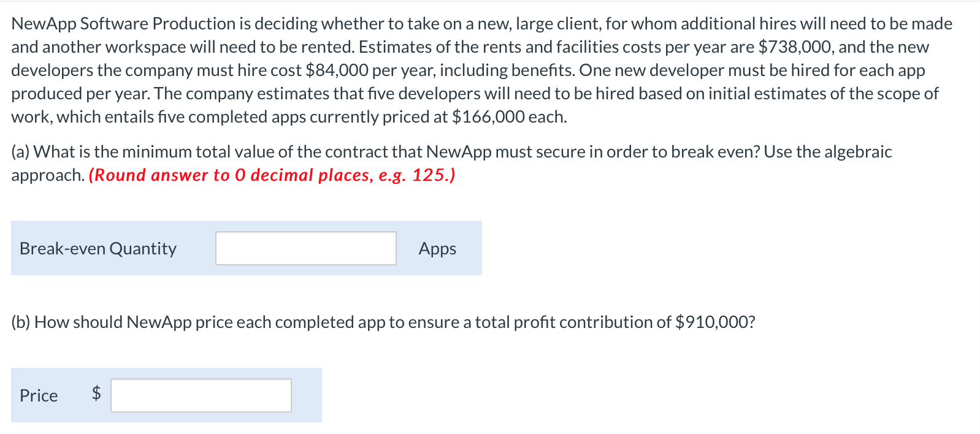Click inside the Price input box
Image resolution: width=980 pixels, height=434 pixels.
pos(201,395)
